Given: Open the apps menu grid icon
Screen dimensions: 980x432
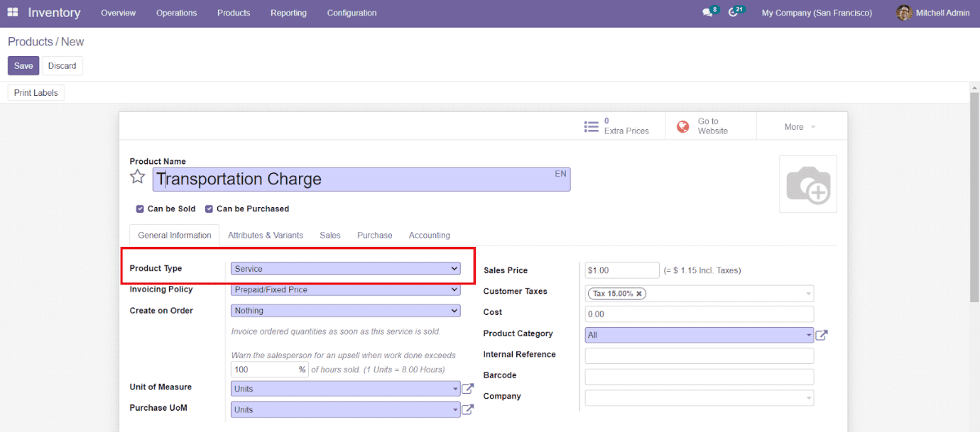Looking at the screenshot, I should coord(12,12).
